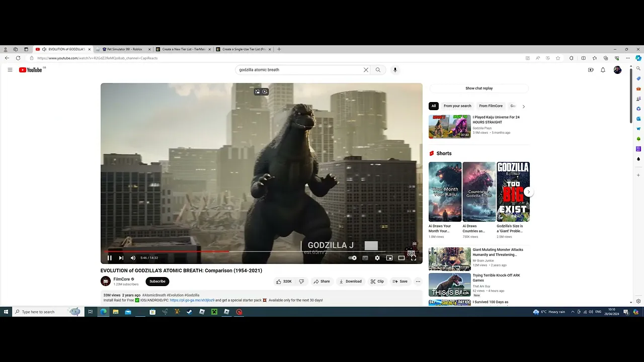Search with your voice microphone
The height and width of the screenshot is (362, 644).
(x=395, y=70)
